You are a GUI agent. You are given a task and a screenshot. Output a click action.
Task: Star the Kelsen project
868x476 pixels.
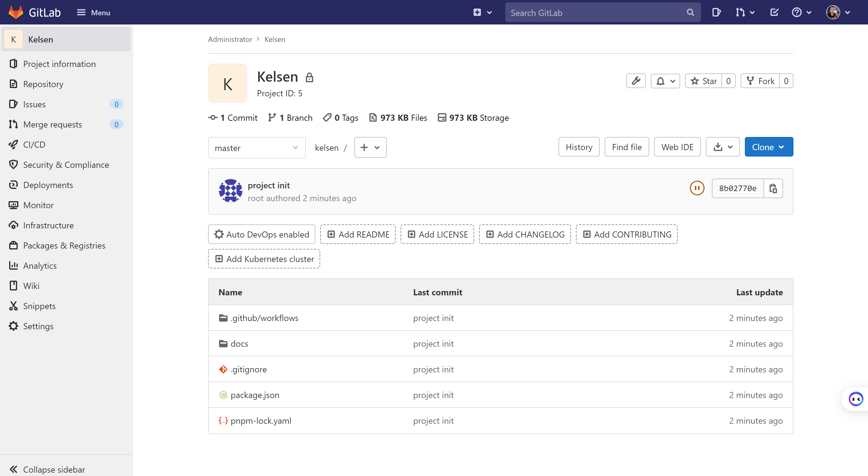[704, 81]
